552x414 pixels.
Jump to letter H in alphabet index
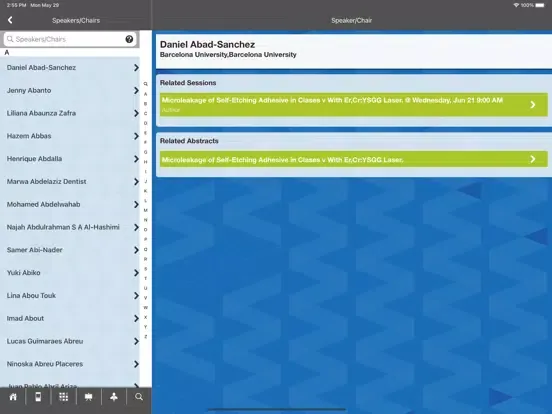145,162
